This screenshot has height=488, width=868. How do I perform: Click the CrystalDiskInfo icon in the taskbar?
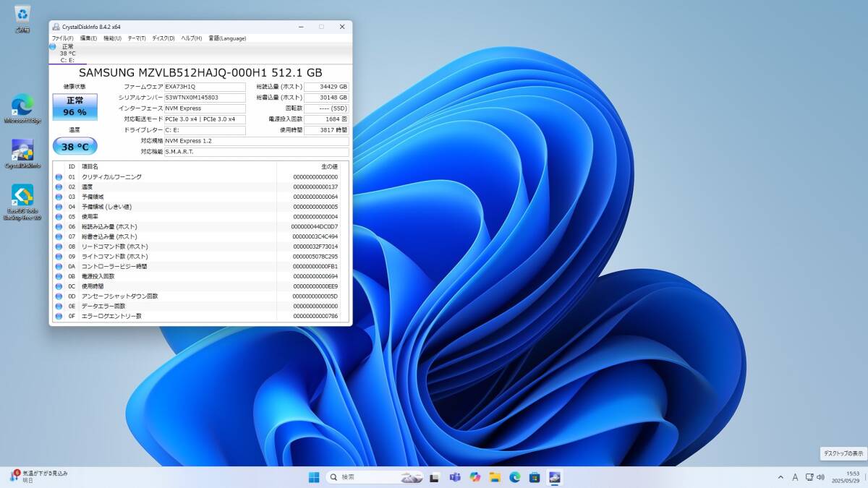(x=554, y=477)
